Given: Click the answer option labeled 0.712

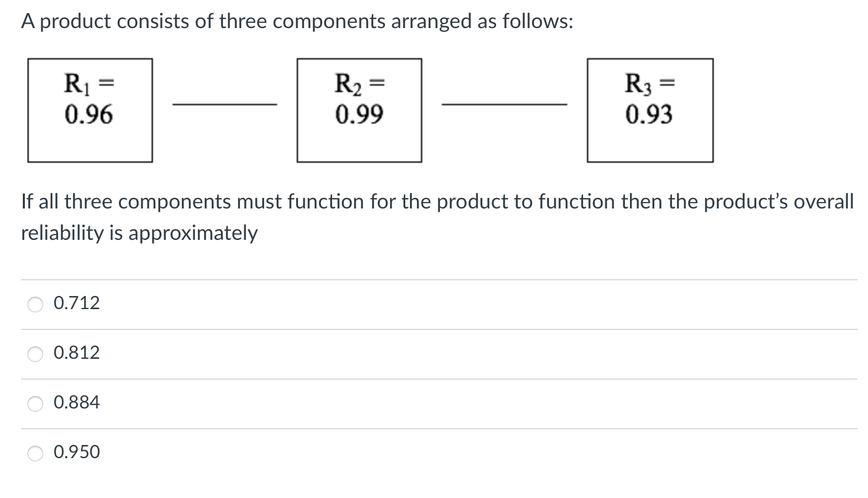Looking at the screenshot, I should 76,303.
